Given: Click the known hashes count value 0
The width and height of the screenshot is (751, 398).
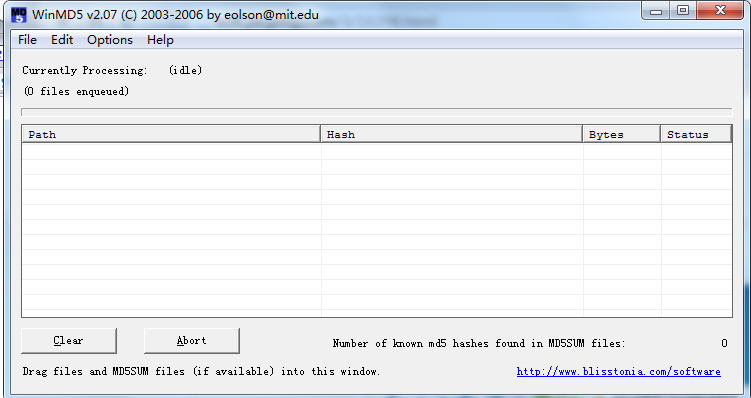Looking at the screenshot, I should click(724, 343).
